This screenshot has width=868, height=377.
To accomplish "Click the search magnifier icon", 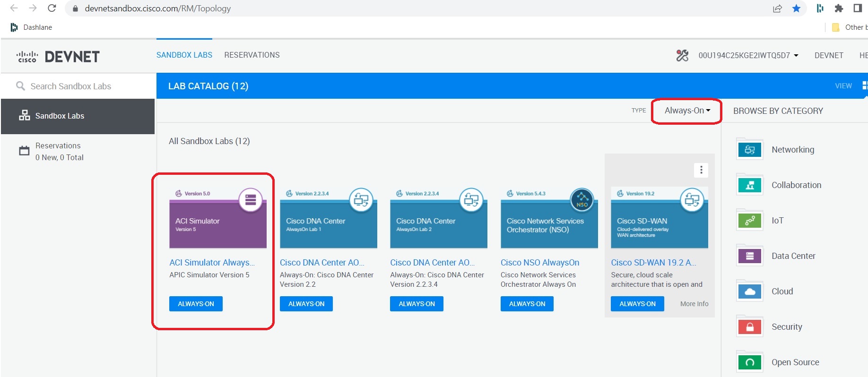I will [x=20, y=86].
